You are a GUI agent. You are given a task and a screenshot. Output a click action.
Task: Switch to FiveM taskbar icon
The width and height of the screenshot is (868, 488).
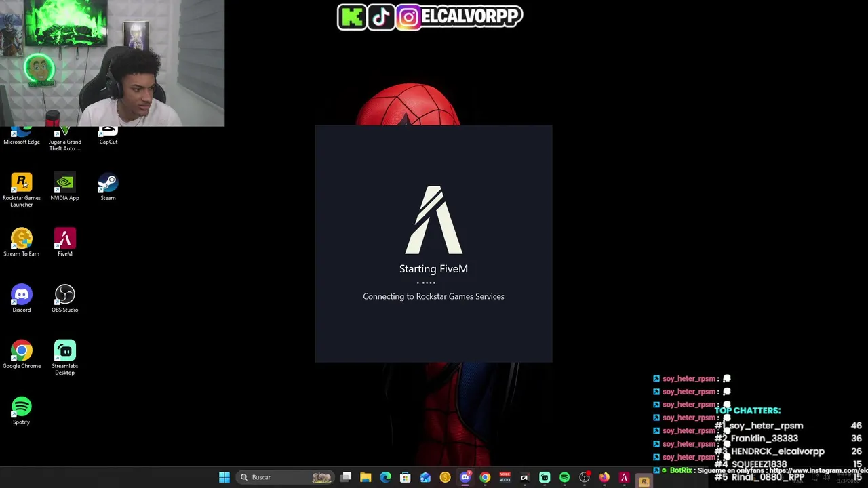point(624,477)
